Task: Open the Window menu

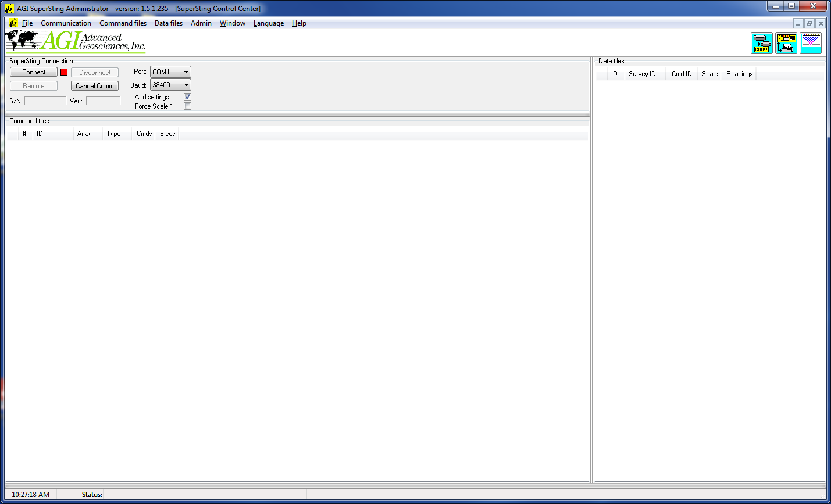Action: 233,23
